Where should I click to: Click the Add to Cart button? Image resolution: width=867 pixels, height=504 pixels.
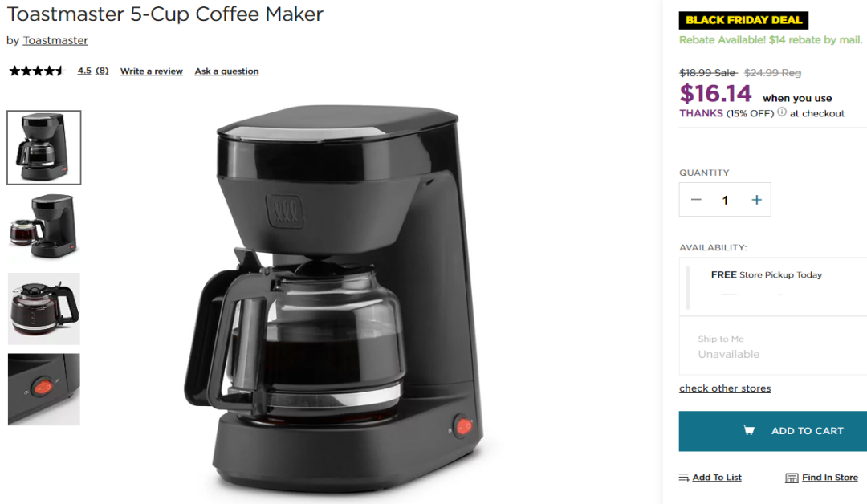click(773, 431)
